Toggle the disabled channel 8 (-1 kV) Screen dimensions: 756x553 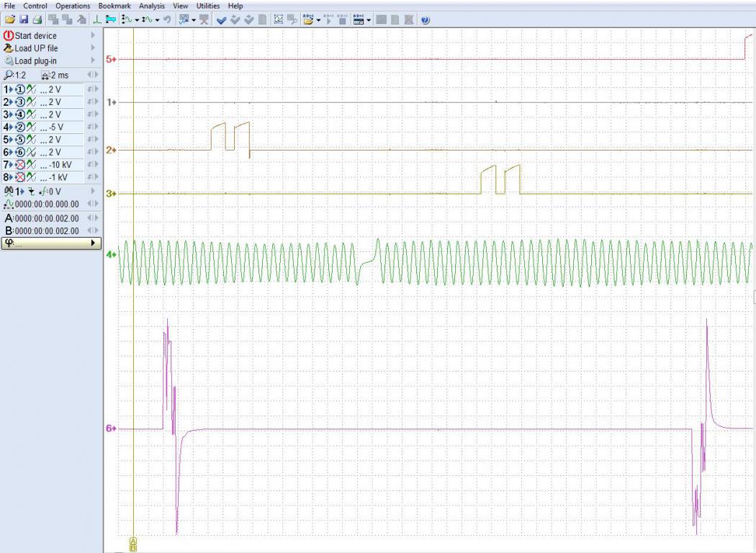pyautogui.click(x=20, y=177)
